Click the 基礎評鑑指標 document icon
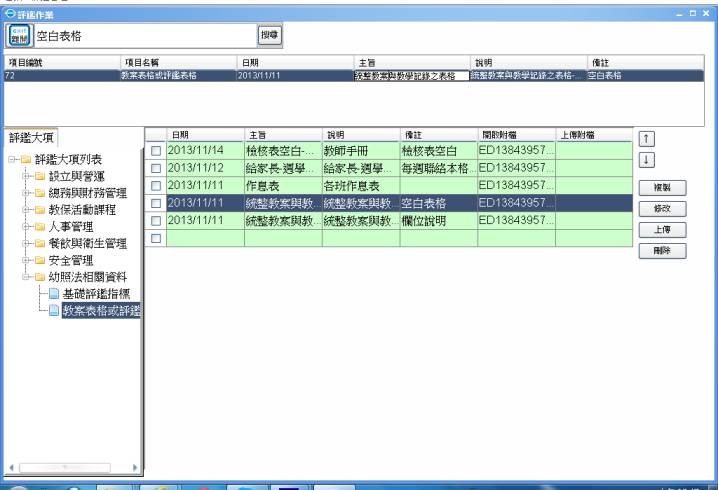The height and width of the screenshot is (490, 718). (54, 294)
